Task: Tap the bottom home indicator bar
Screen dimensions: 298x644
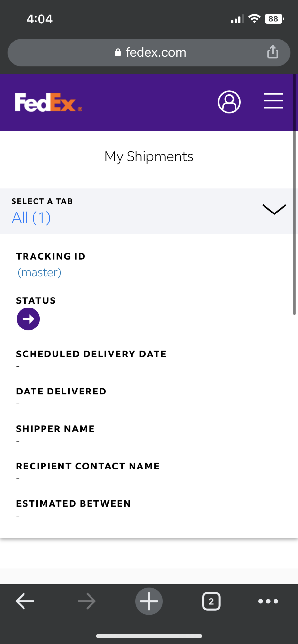Action: (149, 636)
